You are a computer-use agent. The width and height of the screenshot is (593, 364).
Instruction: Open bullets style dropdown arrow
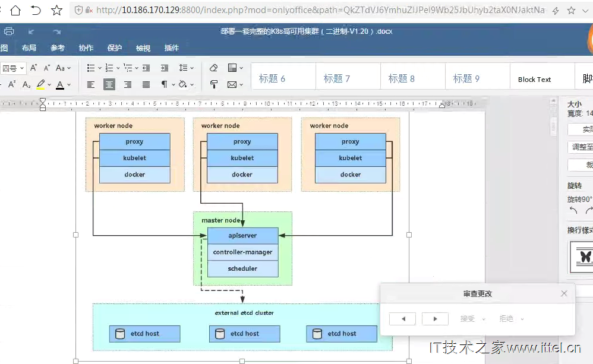coord(100,68)
